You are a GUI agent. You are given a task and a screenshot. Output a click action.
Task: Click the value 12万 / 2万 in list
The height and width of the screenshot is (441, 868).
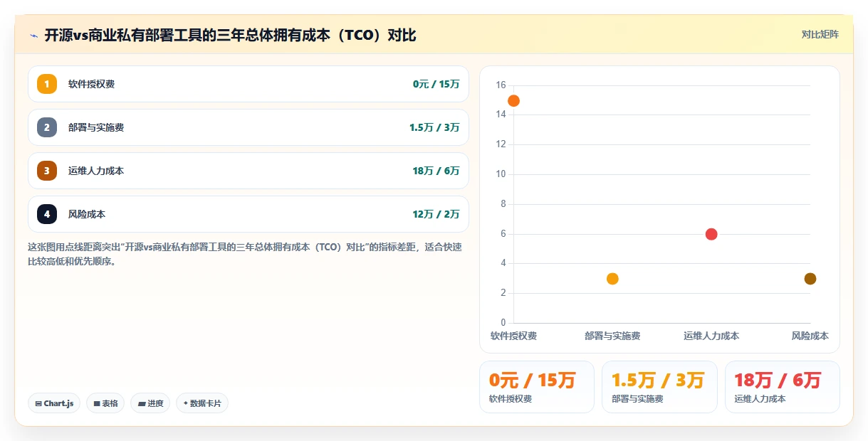[436, 214]
